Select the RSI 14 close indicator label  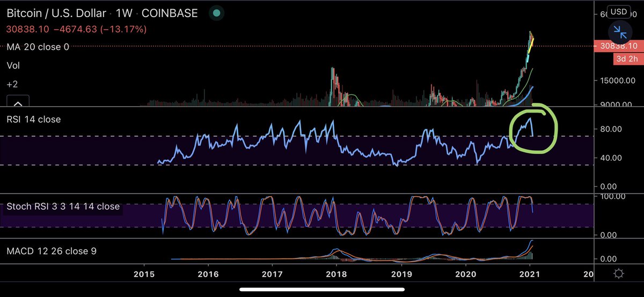point(33,120)
